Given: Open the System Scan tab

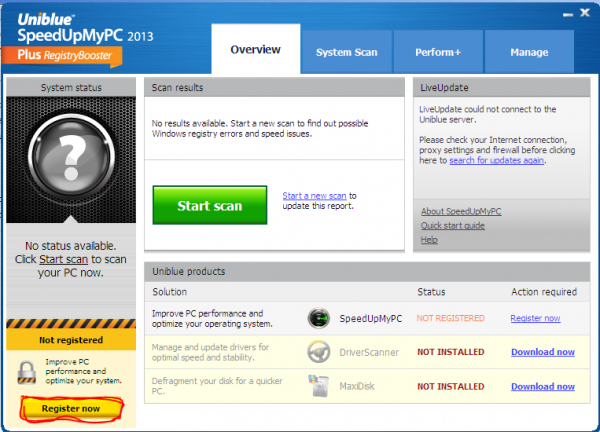Looking at the screenshot, I should [347, 52].
